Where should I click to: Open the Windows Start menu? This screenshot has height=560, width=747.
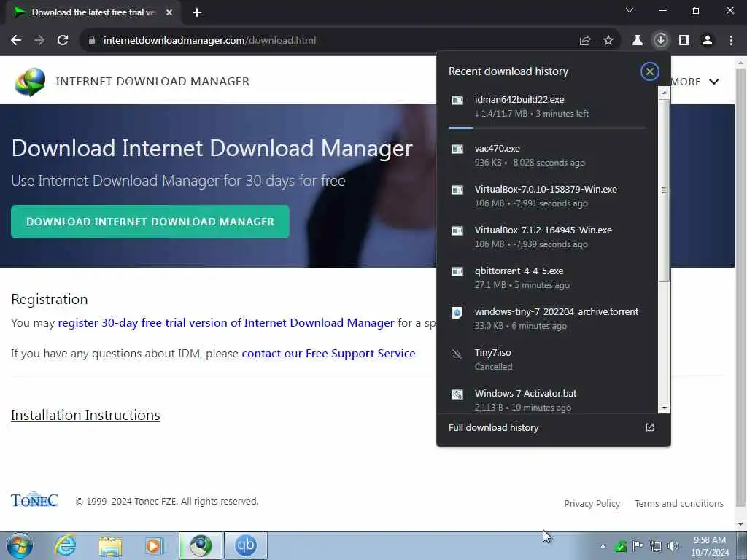click(x=20, y=545)
